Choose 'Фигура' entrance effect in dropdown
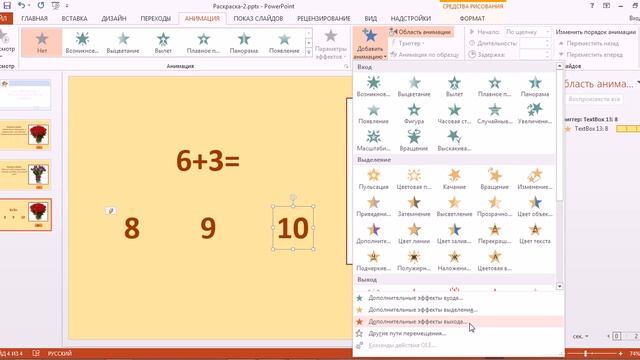Viewport: 640px width, 360px height. (x=414, y=113)
